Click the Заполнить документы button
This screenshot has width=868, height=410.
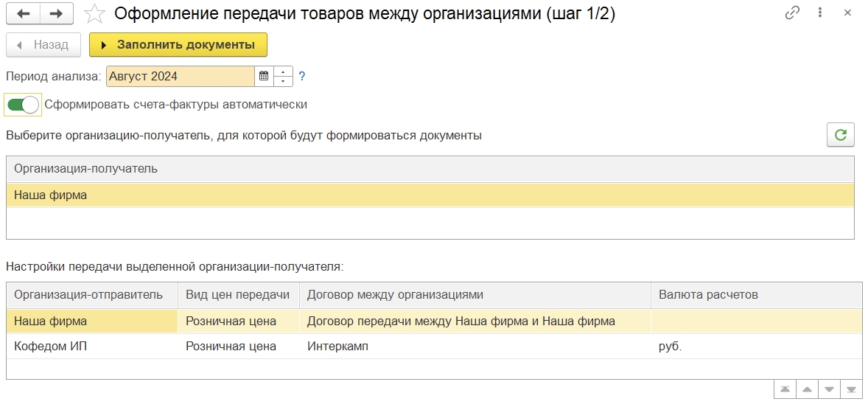click(x=178, y=45)
